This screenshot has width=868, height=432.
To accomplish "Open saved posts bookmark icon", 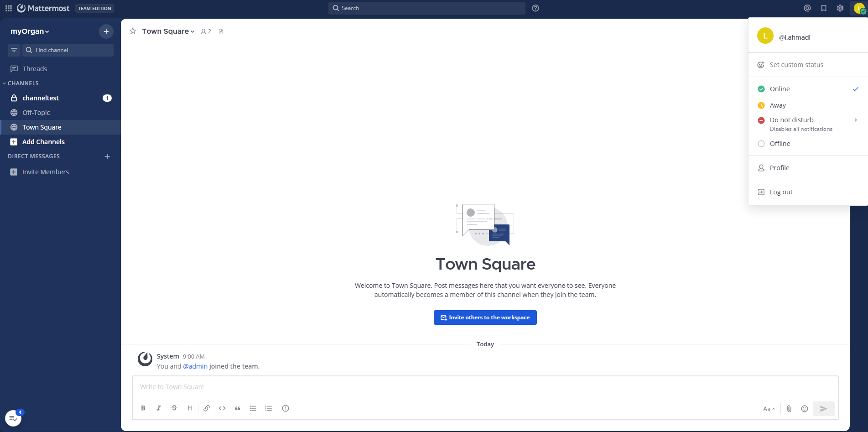I will click(824, 8).
